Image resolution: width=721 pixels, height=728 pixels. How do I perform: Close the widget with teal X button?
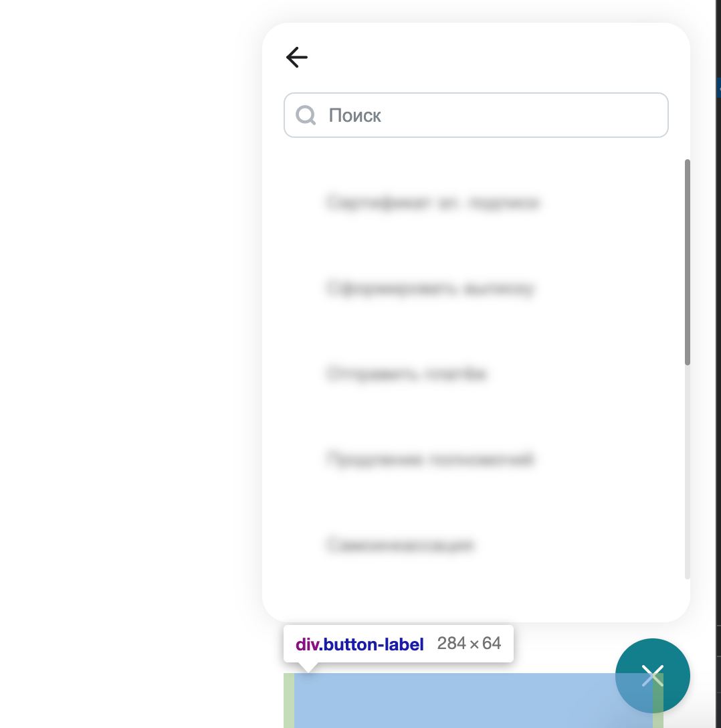pyautogui.click(x=652, y=676)
